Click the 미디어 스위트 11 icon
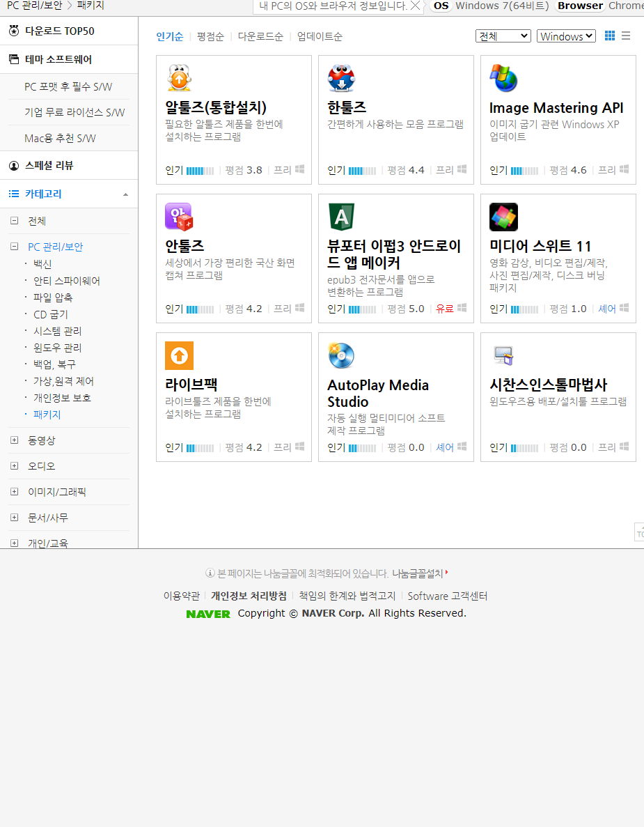644x827 pixels. tap(503, 217)
